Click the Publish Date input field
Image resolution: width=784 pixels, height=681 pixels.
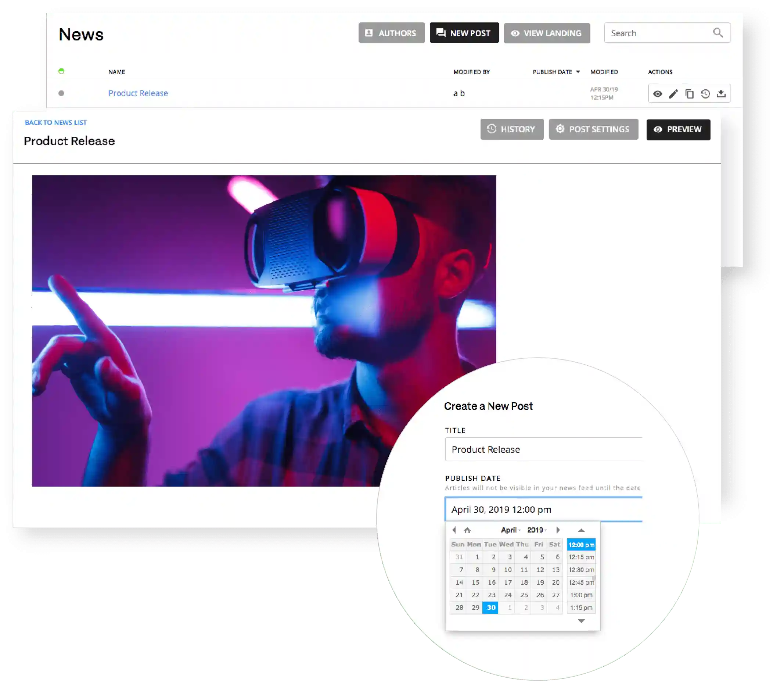click(543, 509)
